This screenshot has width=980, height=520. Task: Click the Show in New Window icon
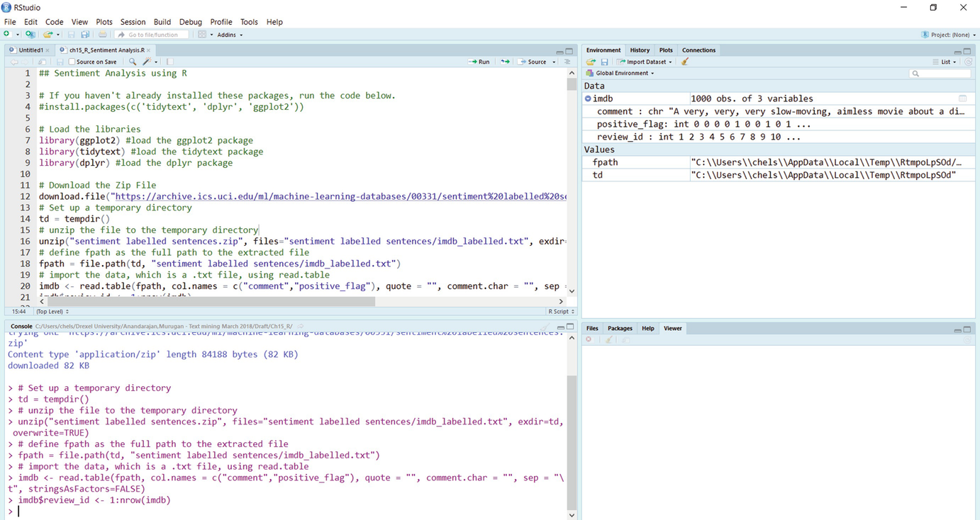point(43,62)
